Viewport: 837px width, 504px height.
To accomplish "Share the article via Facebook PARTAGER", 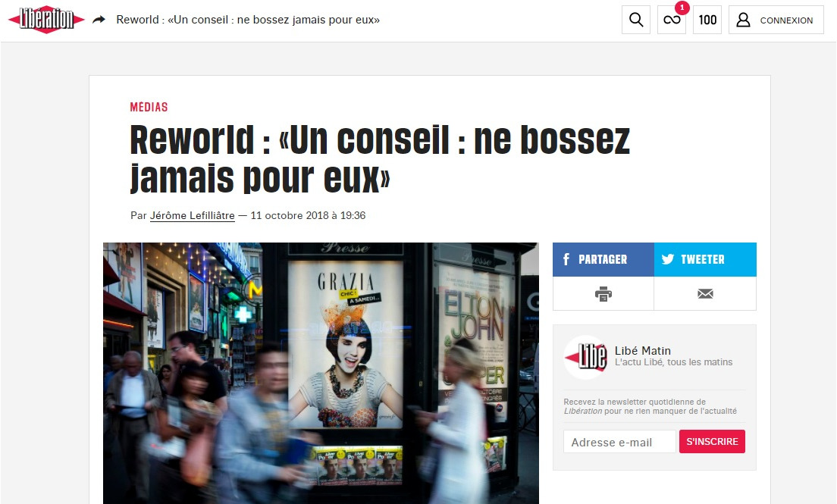I will click(603, 259).
